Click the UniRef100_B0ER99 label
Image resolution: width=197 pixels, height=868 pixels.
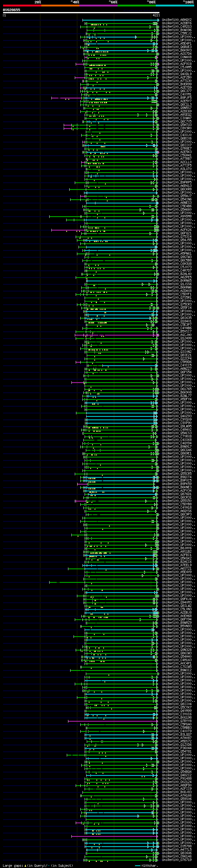(x=177, y=84)
